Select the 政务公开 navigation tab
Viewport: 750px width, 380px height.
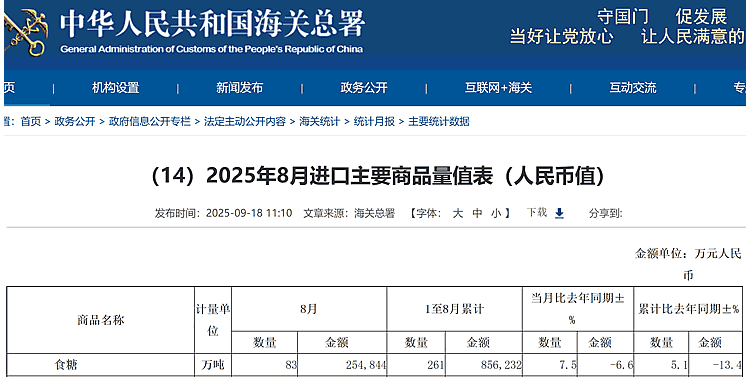tap(364, 88)
